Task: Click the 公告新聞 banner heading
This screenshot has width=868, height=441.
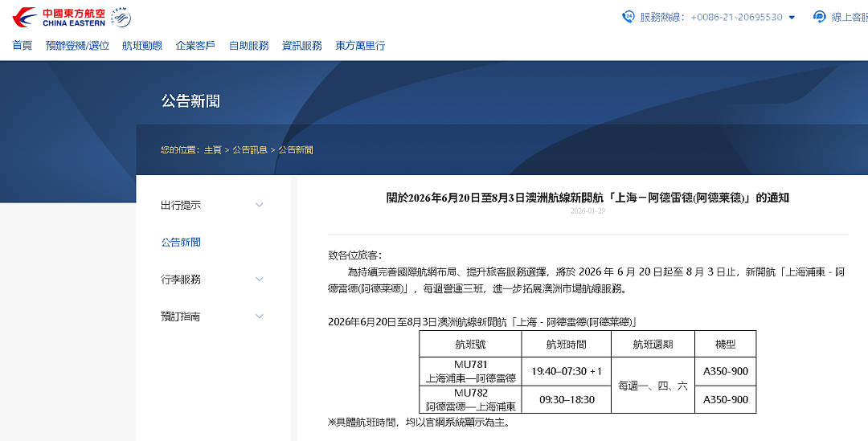Action: [190, 100]
